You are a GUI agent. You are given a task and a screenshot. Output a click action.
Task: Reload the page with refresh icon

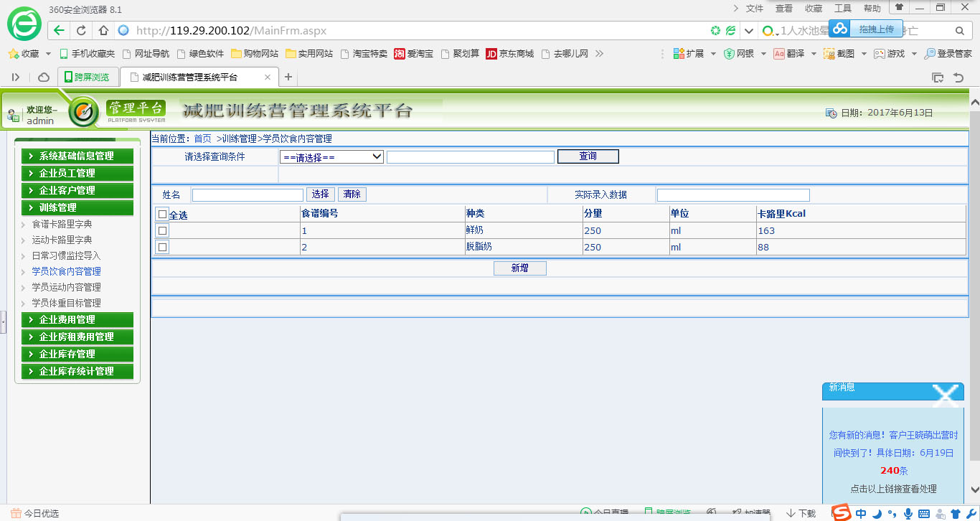[81, 31]
